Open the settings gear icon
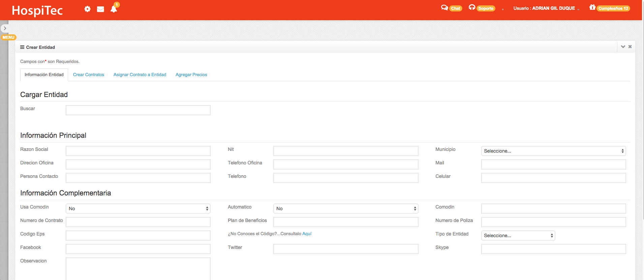The height and width of the screenshot is (280, 644). click(87, 9)
